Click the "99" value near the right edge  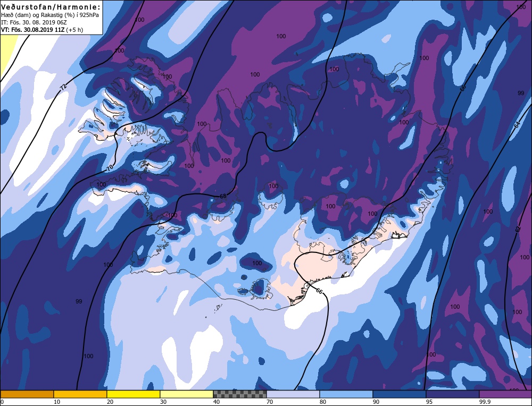(x=521, y=93)
